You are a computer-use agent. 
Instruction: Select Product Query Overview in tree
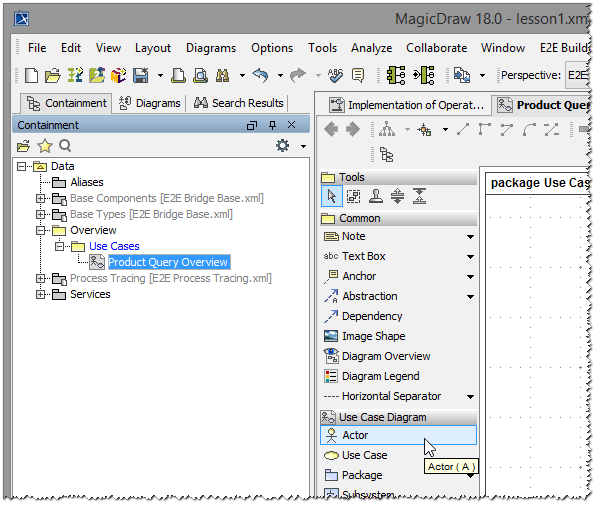point(168,262)
